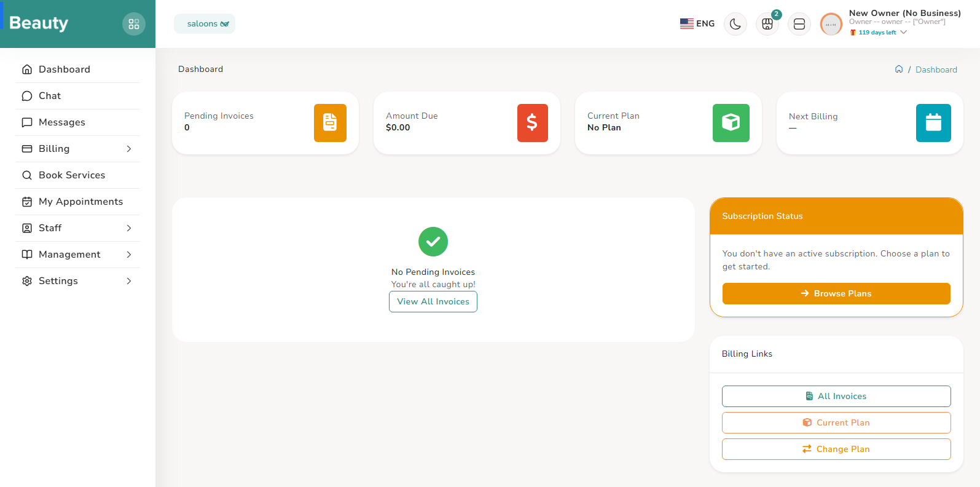Open Chat from the sidebar
The width and height of the screenshot is (980, 487).
coord(78,96)
